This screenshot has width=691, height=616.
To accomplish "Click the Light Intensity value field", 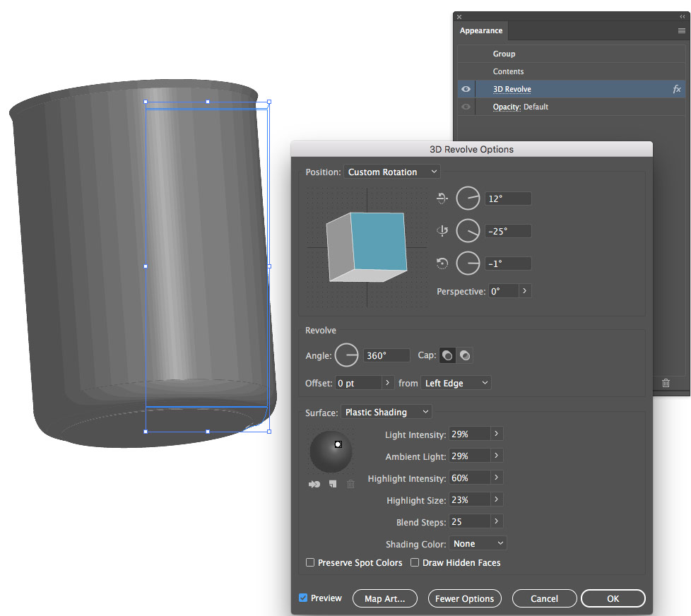I will (469, 434).
